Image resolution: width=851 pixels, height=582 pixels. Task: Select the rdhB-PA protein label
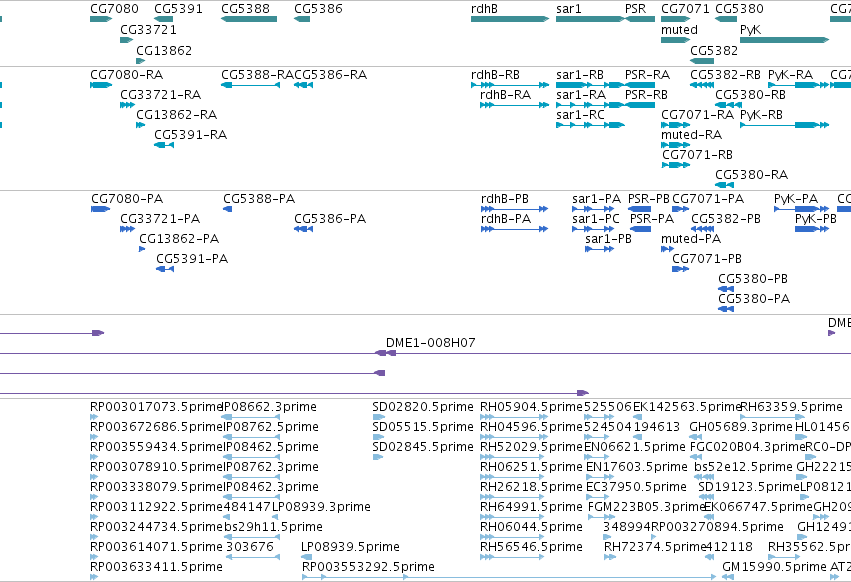coord(506,219)
